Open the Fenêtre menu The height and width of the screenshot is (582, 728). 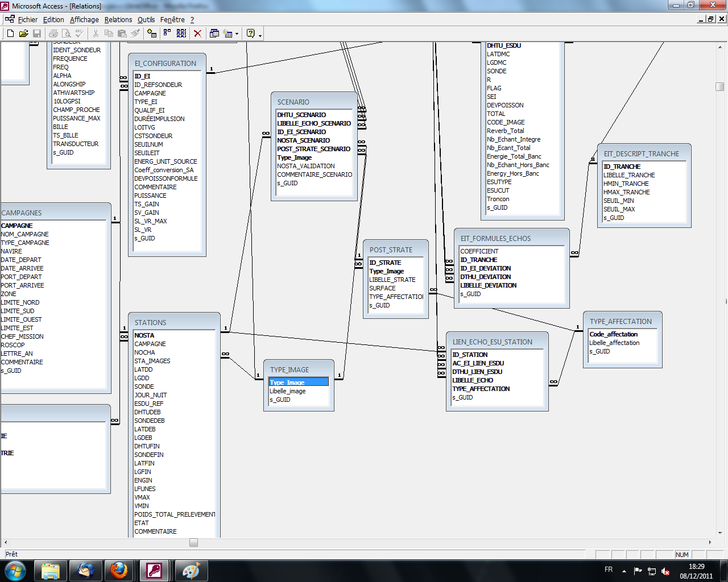pyautogui.click(x=172, y=19)
